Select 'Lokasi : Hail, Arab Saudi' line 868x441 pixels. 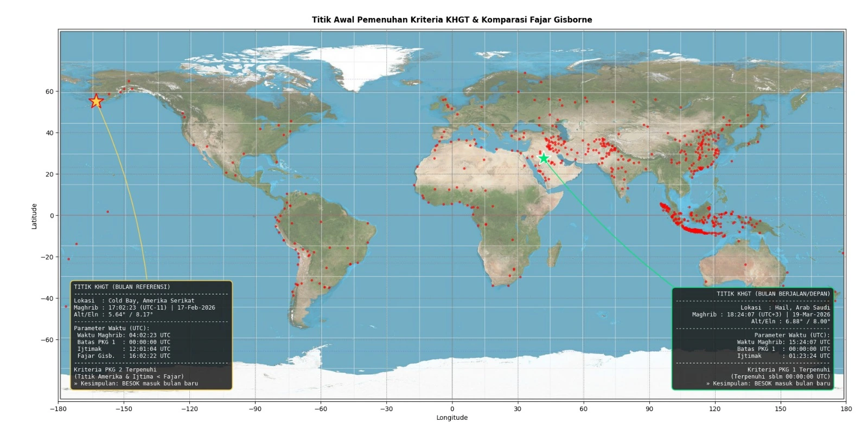click(786, 307)
